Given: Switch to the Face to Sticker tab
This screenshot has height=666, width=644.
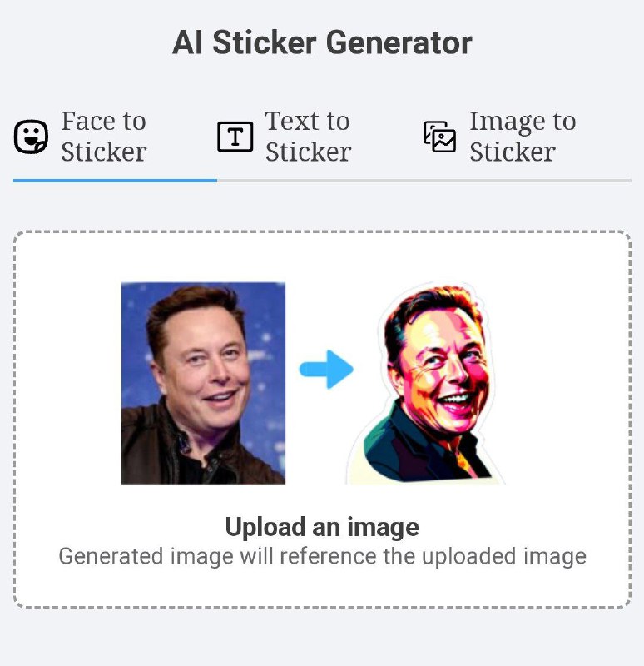Looking at the screenshot, I should pyautogui.click(x=81, y=137).
